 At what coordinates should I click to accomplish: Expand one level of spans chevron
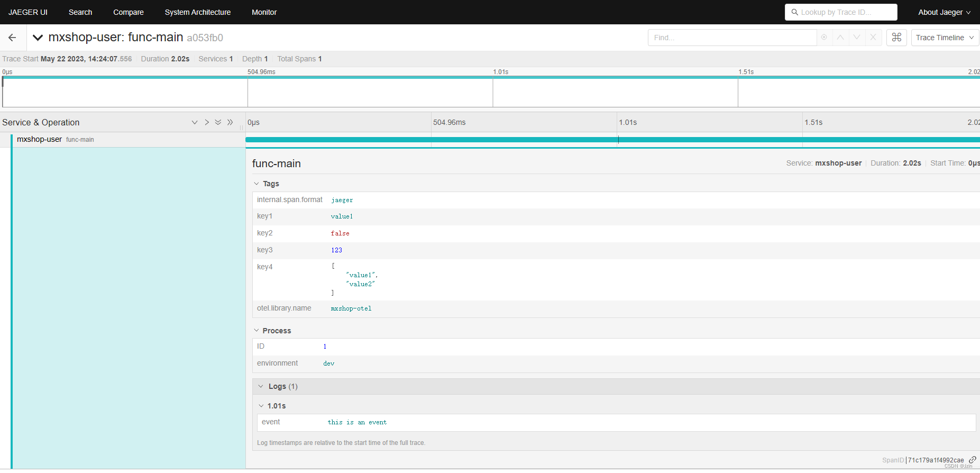click(x=195, y=122)
